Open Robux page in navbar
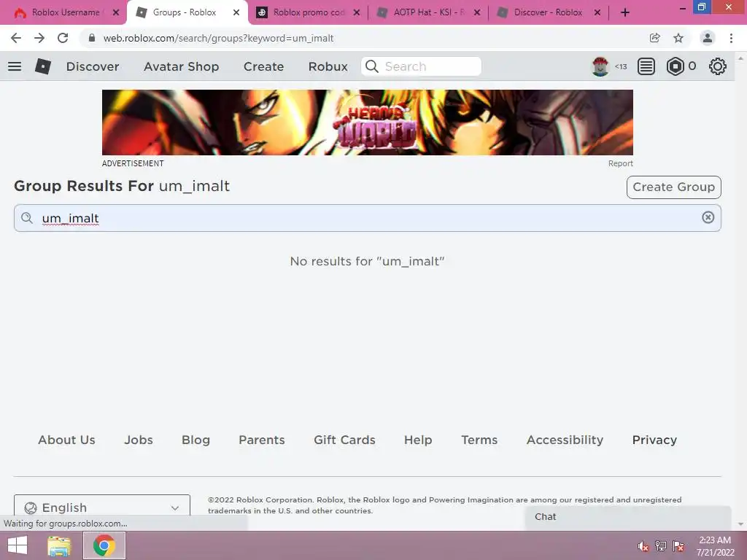This screenshot has width=747, height=560. pyautogui.click(x=328, y=66)
